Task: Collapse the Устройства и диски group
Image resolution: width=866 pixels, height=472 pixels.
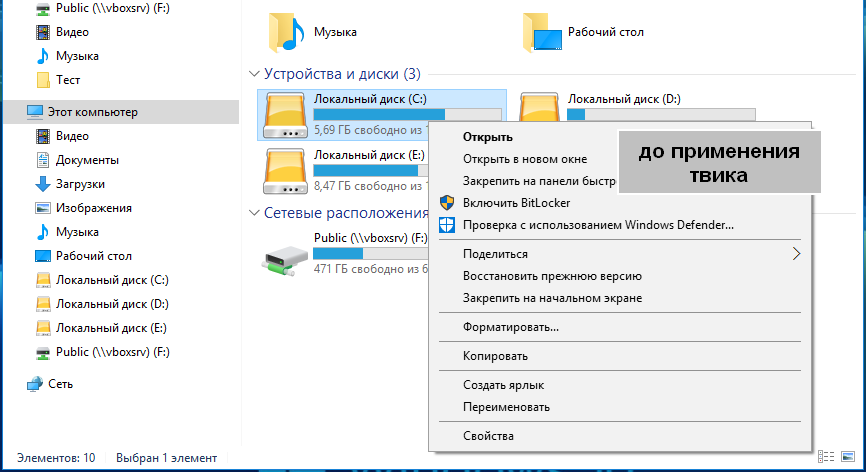Action: (x=253, y=75)
